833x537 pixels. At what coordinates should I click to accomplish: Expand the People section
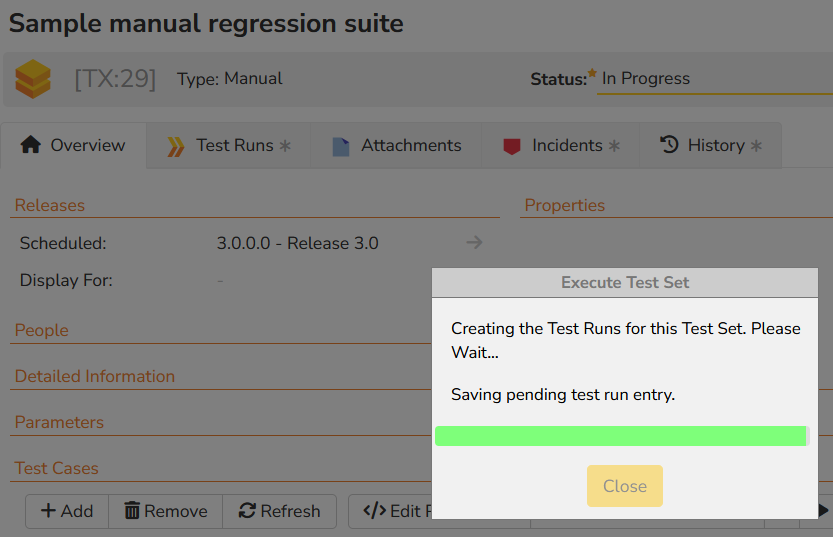tap(42, 330)
